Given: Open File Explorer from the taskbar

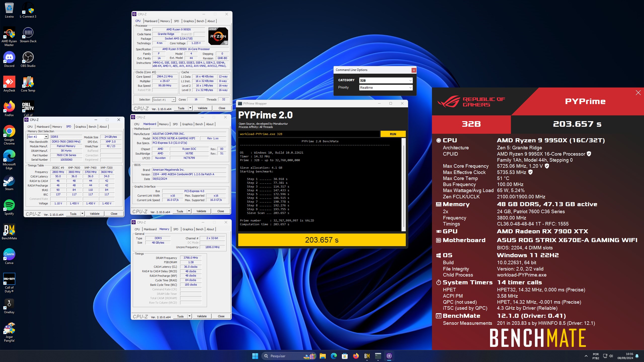Looking at the screenshot, I should 323,356.
